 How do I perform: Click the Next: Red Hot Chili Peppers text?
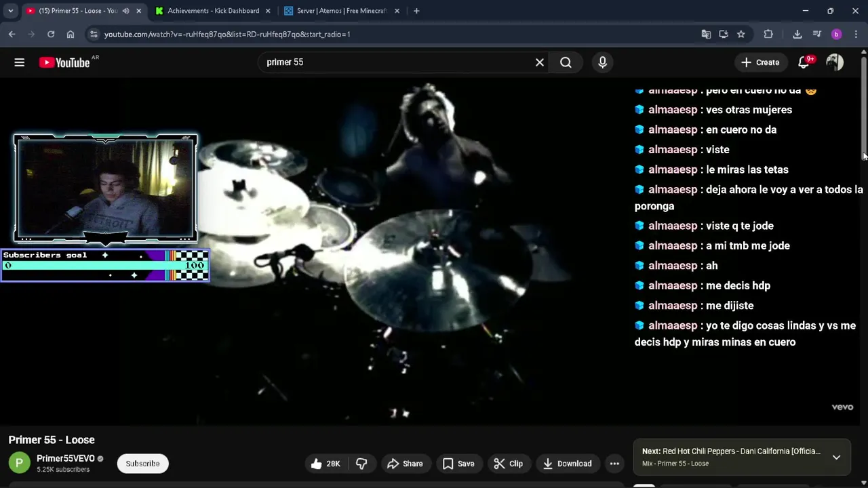pyautogui.click(x=731, y=451)
